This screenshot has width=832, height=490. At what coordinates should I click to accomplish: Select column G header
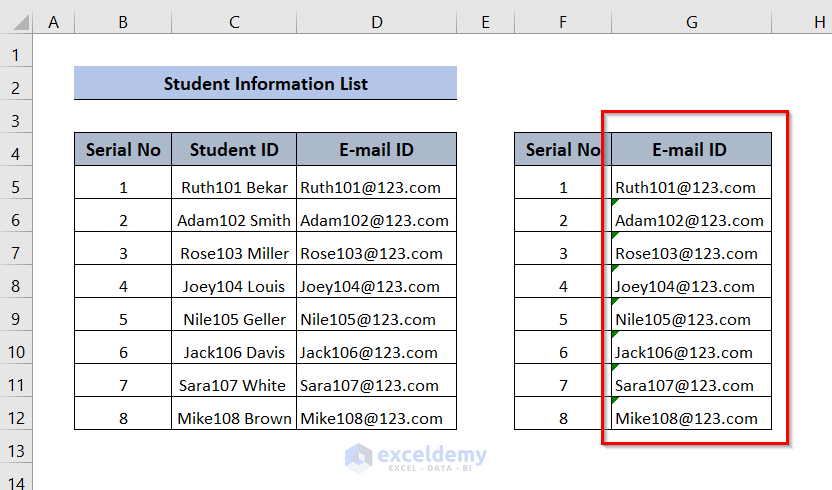691,21
